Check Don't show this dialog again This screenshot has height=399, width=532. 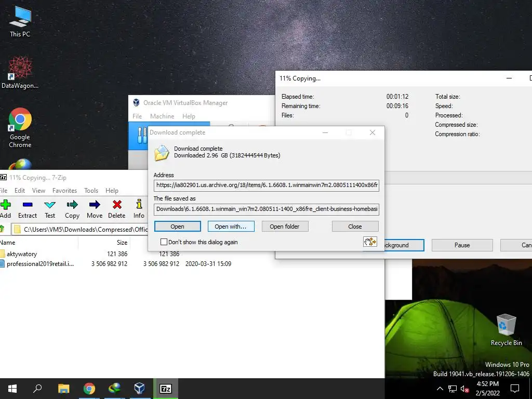(164, 242)
